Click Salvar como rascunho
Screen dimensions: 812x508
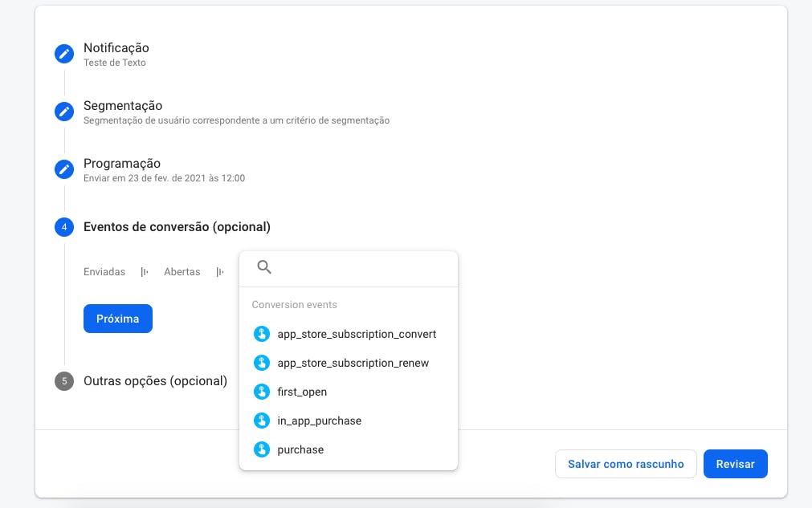(626, 464)
